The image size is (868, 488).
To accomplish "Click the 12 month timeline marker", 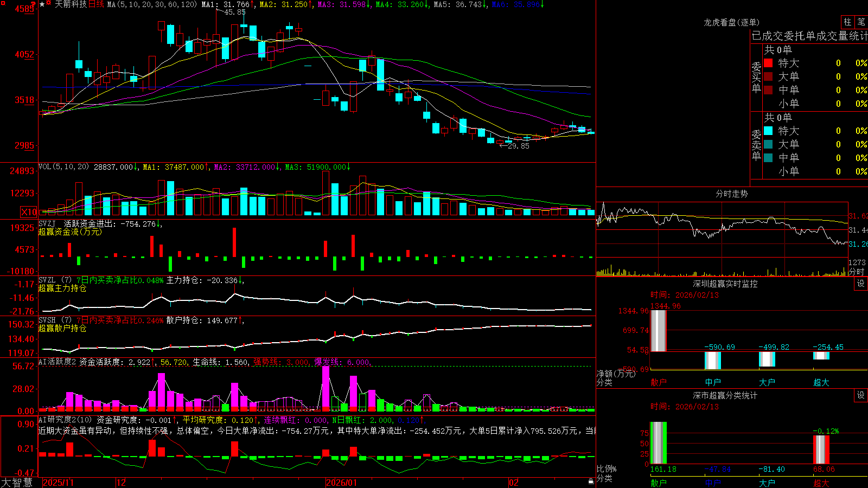I will [x=121, y=483].
